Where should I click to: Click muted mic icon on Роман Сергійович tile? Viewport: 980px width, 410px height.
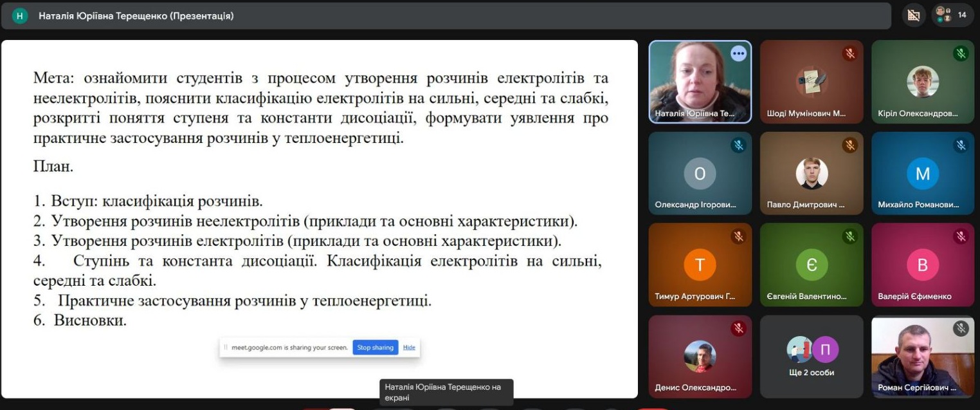coord(961,329)
